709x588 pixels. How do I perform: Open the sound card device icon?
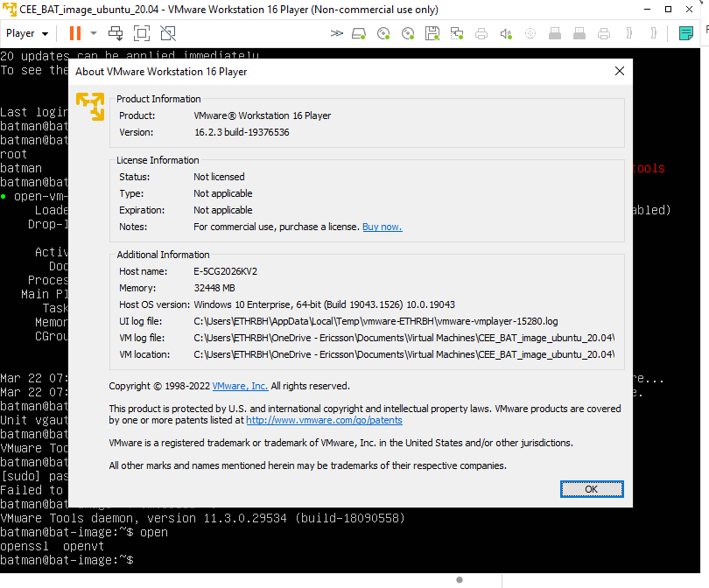(x=505, y=32)
